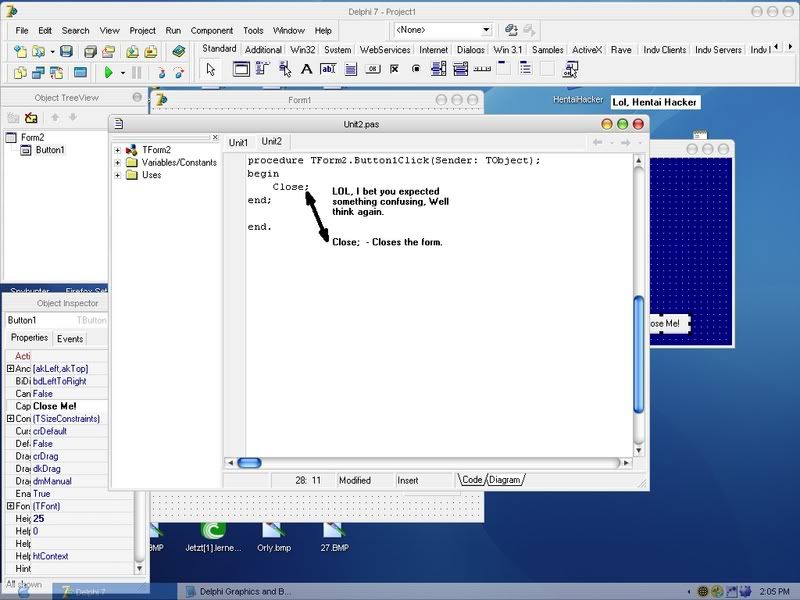This screenshot has width=800, height=600.
Task: Pick the arrow pointer selection tool
Action: (x=210, y=69)
